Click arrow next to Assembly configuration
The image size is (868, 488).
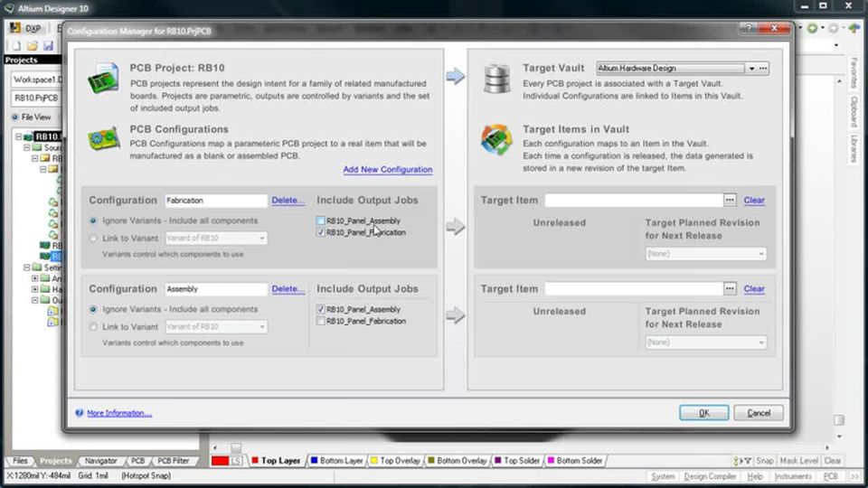point(456,315)
